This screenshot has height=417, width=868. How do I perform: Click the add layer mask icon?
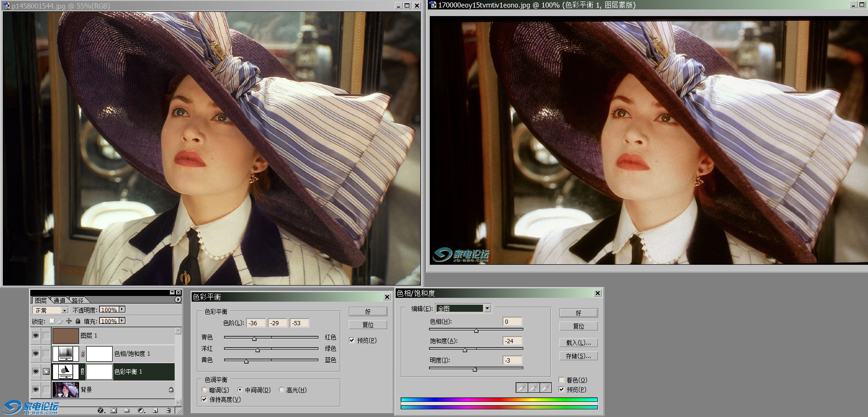(x=114, y=410)
